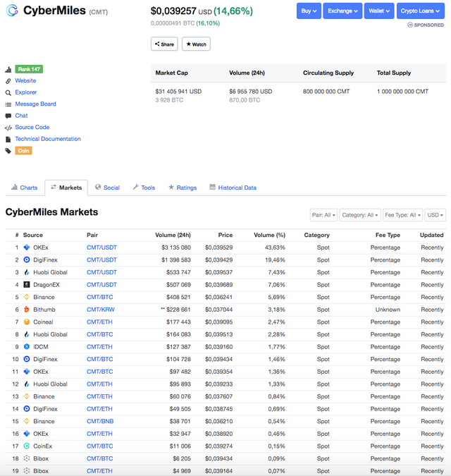Click the DigiFinex icon in row 14

tap(27, 409)
